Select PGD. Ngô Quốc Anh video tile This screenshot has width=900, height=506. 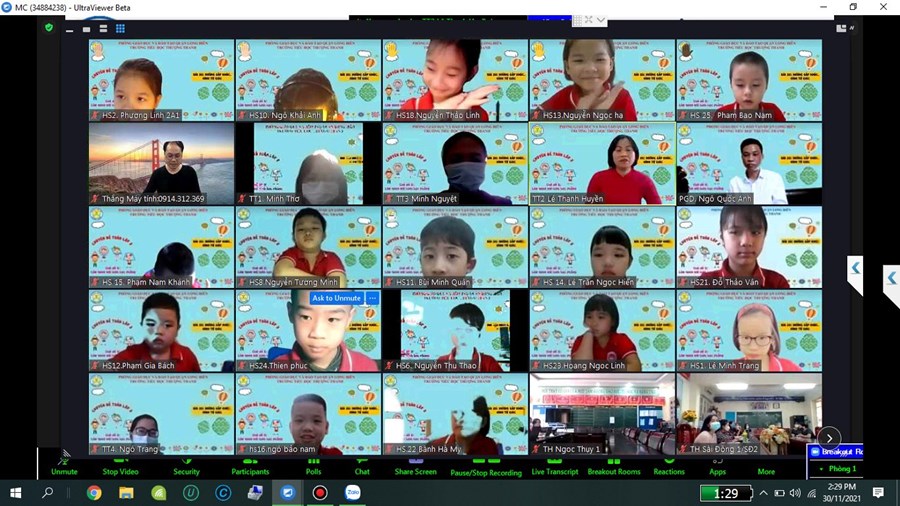pos(748,164)
